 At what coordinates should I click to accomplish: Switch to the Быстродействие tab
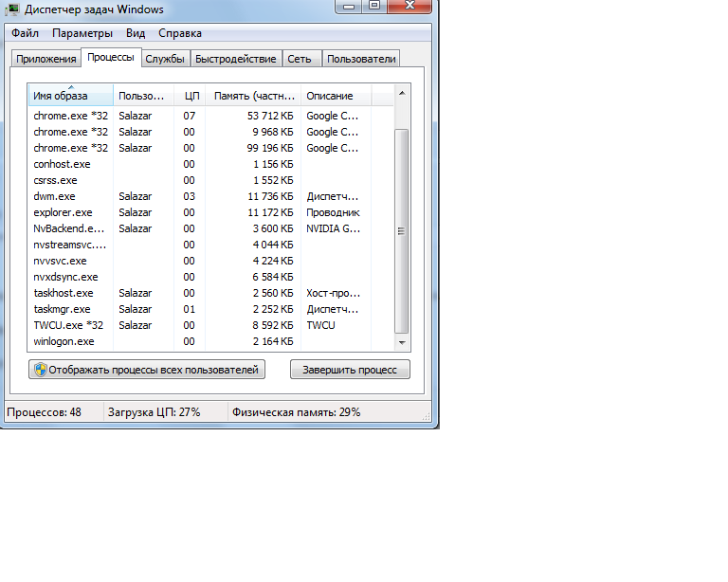point(236,59)
